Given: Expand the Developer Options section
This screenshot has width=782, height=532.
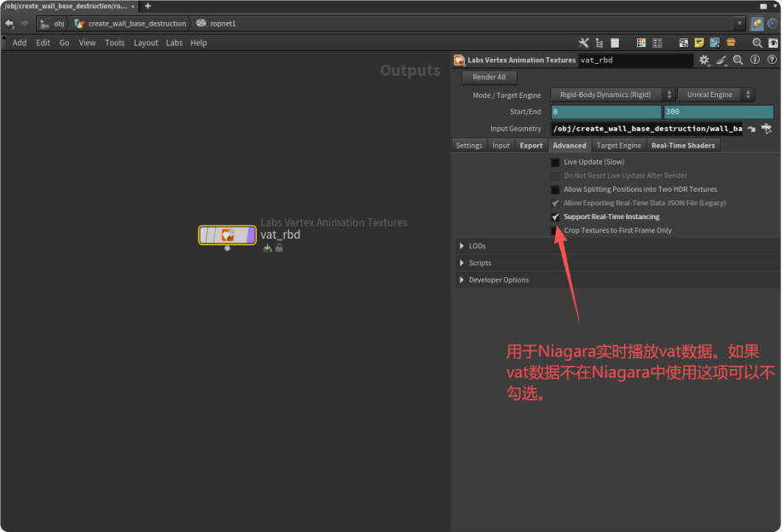Looking at the screenshot, I should [x=462, y=280].
